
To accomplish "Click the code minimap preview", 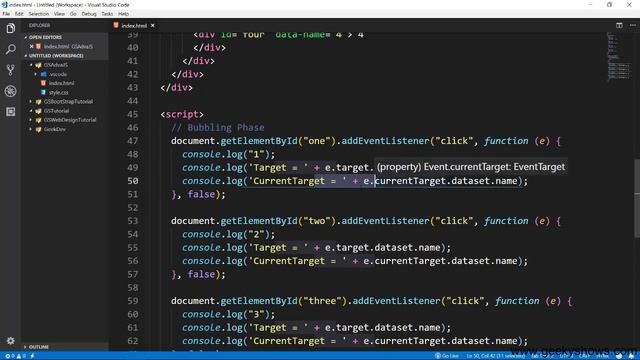I will tap(618, 57).
